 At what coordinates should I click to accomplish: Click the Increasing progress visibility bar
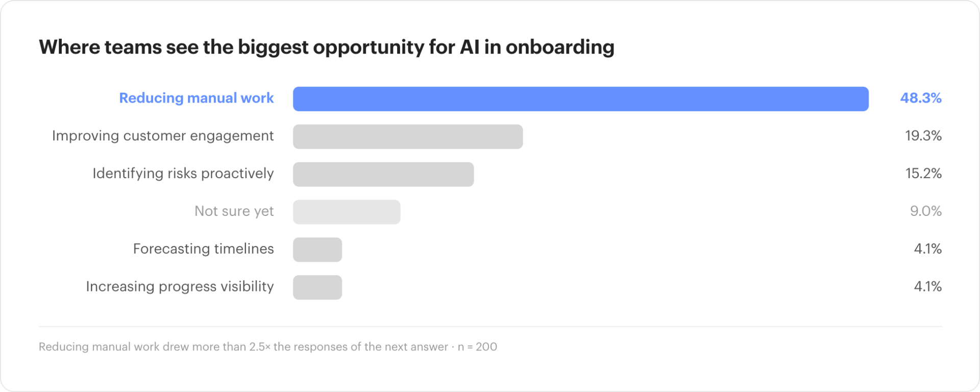(317, 288)
